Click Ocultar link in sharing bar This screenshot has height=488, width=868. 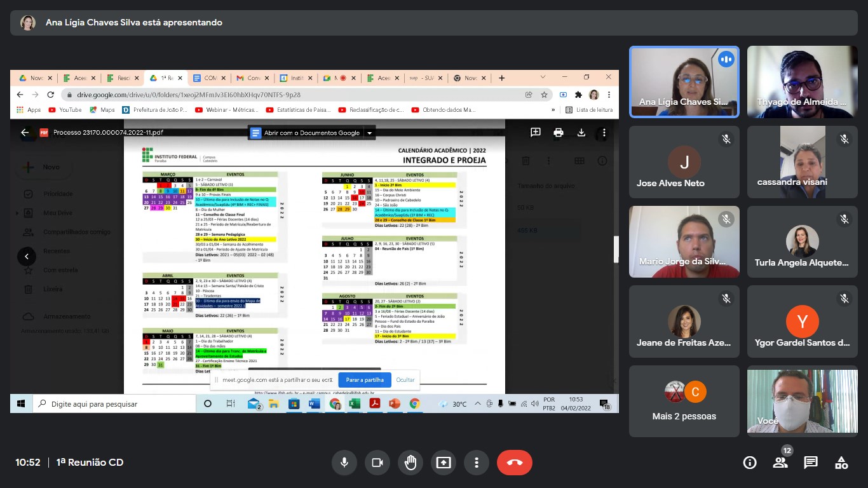405,380
